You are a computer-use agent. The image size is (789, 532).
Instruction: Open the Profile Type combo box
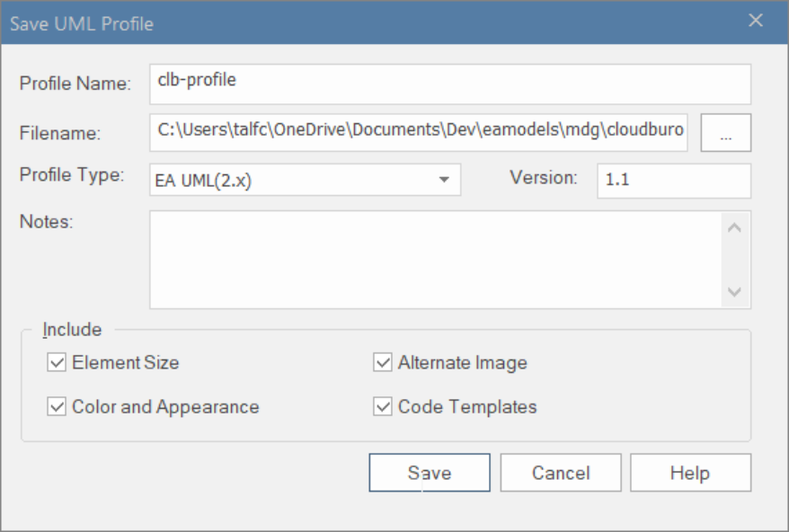pyautogui.click(x=305, y=179)
